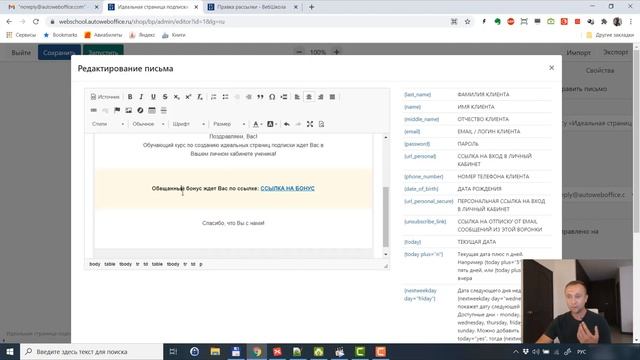Switch to the noreply@autoweboffice Gmail tab
This screenshot has width=640, height=360.
[x=51, y=7]
